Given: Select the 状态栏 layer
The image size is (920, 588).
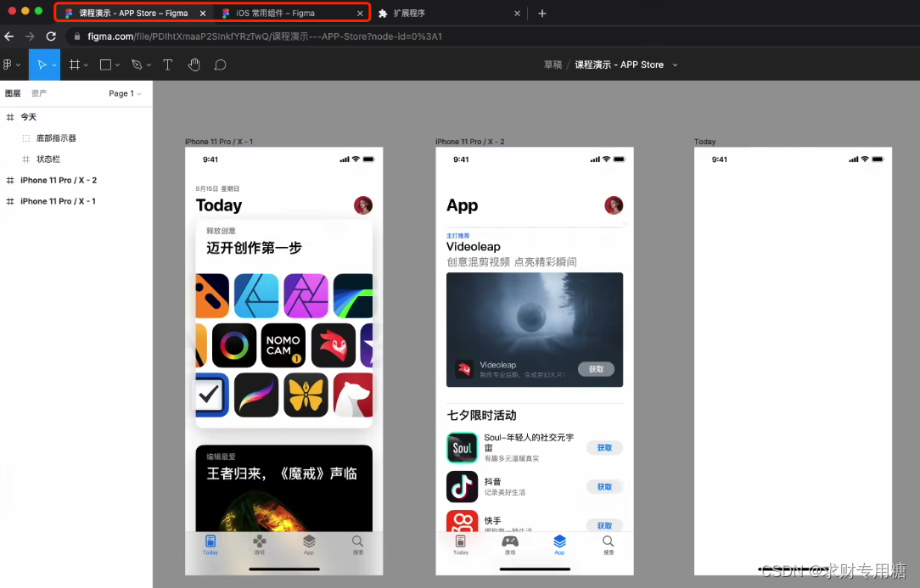Looking at the screenshot, I should [76, 159].
